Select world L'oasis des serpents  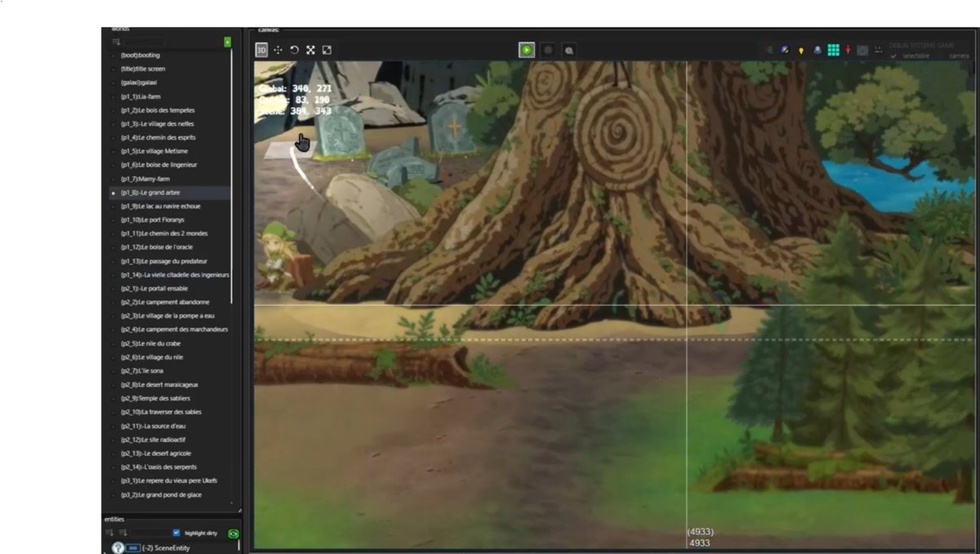point(171,467)
